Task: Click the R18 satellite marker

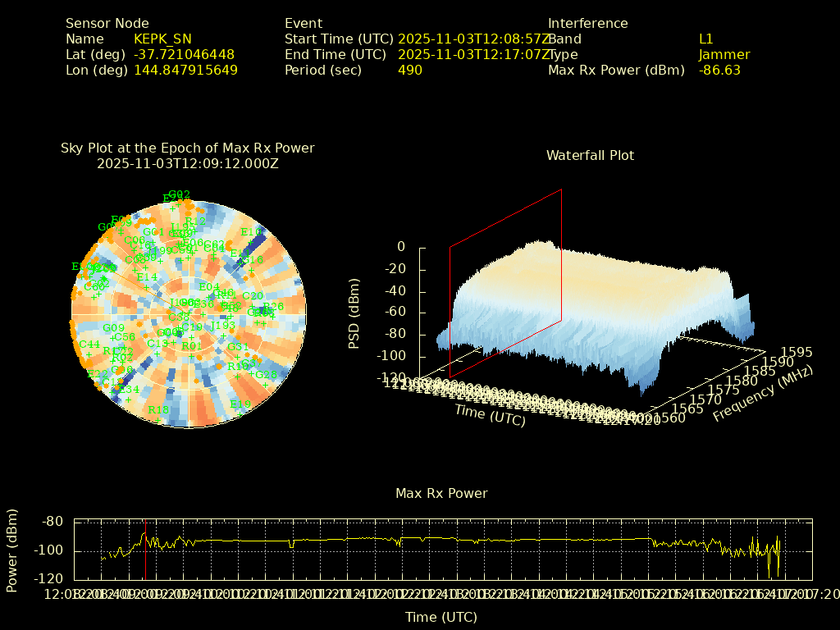Action: pos(158,410)
